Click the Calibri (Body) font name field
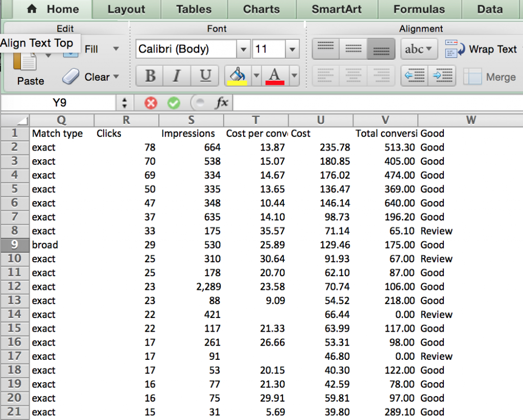 186,50
